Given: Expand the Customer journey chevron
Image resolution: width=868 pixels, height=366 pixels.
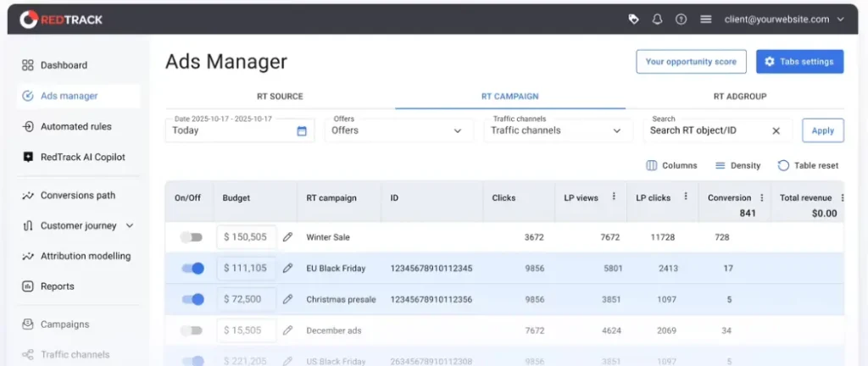Looking at the screenshot, I should point(130,225).
